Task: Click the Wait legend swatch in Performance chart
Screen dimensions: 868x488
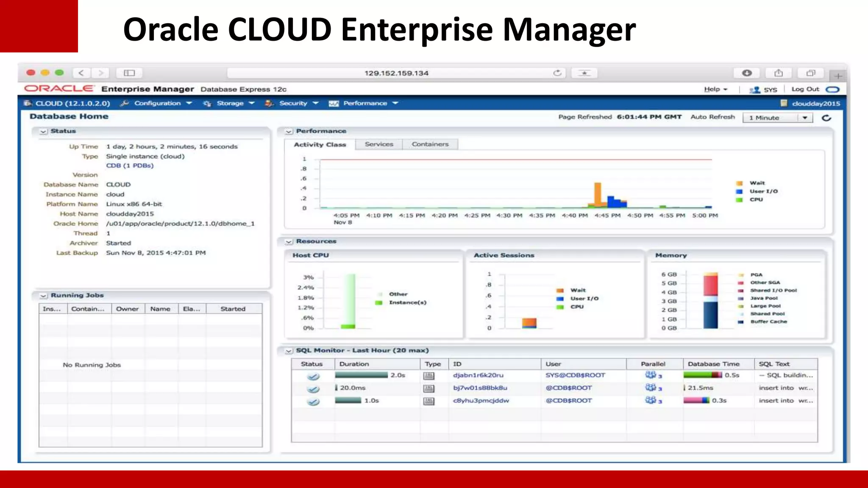Action: point(739,183)
